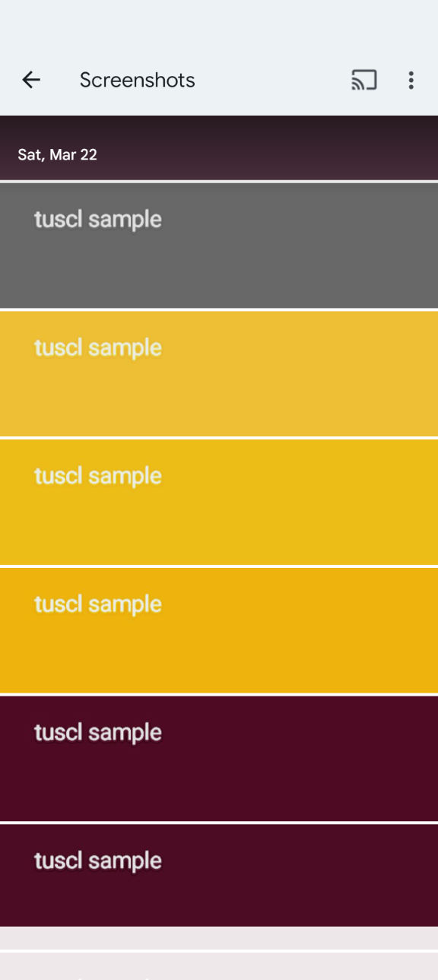Click tuscl sample text on gray image
438x980 pixels.
pyautogui.click(x=98, y=220)
